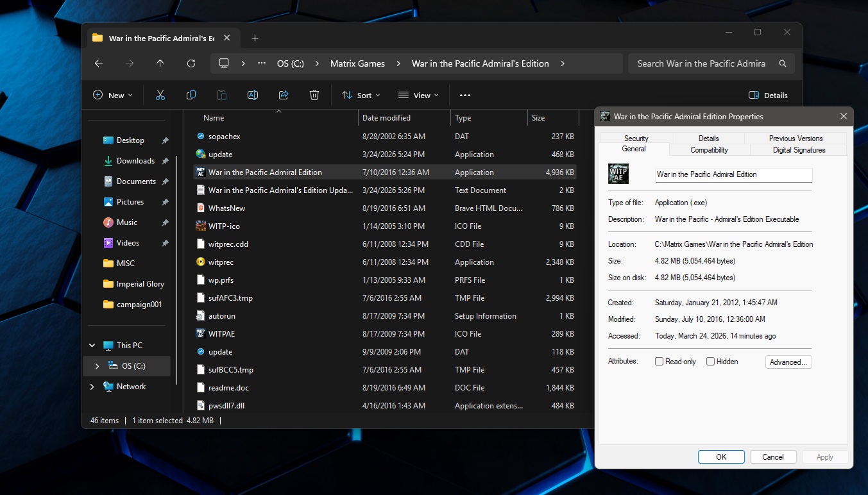Toggle the Details pane button
The height and width of the screenshot is (495, 868).
coord(768,95)
